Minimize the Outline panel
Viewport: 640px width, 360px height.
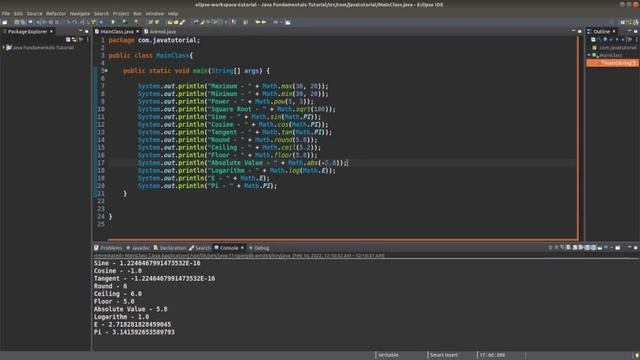point(629,31)
